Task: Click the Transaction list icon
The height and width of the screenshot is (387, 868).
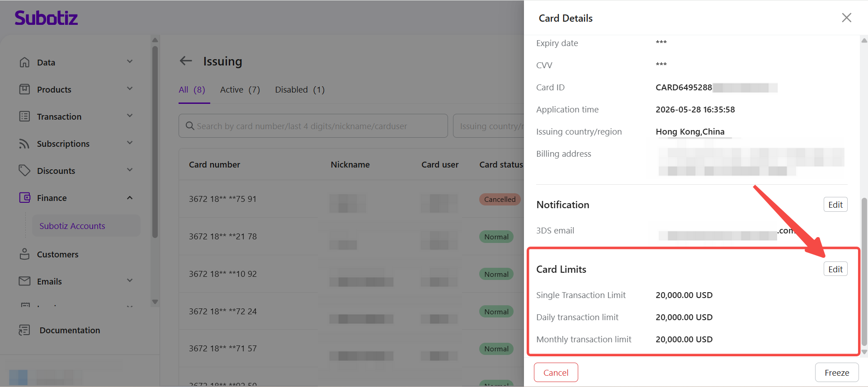Action: [24, 117]
